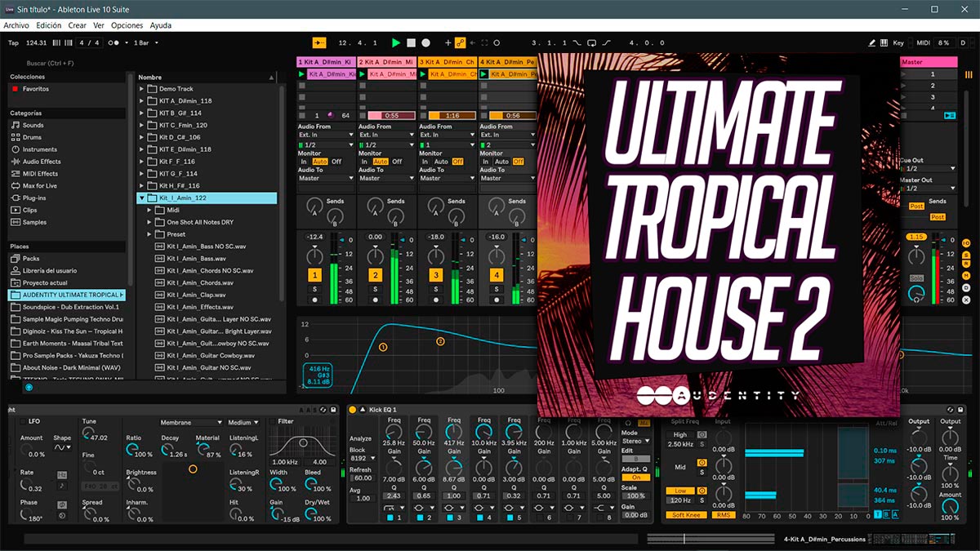Image resolution: width=980 pixels, height=551 pixels.
Task: Open the Audio Effects category
Action: coord(36,162)
